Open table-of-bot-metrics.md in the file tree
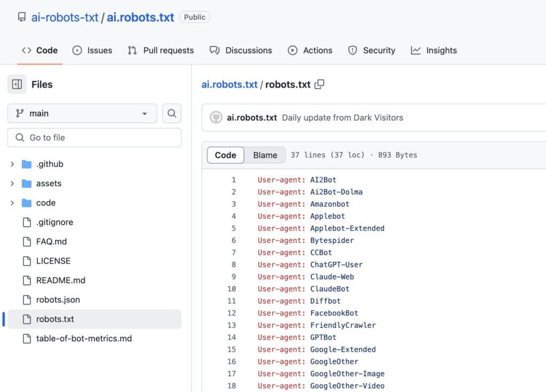The width and height of the screenshot is (546, 392). [84, 339]
